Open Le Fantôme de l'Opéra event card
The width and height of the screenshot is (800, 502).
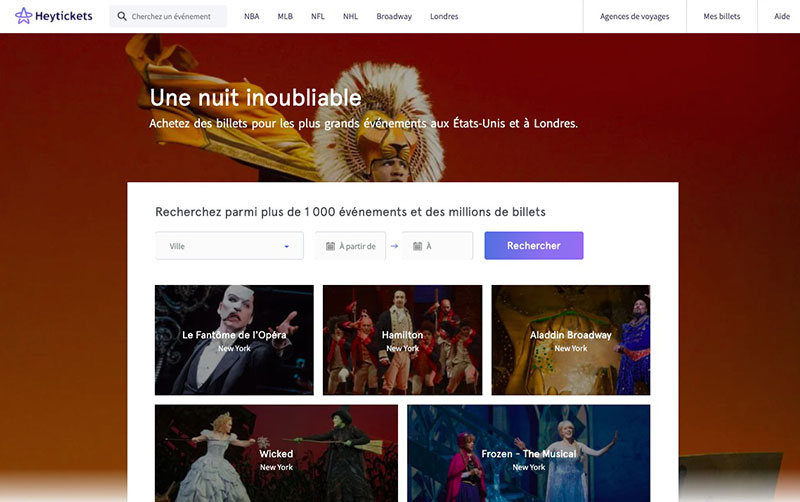coord(234,340)
